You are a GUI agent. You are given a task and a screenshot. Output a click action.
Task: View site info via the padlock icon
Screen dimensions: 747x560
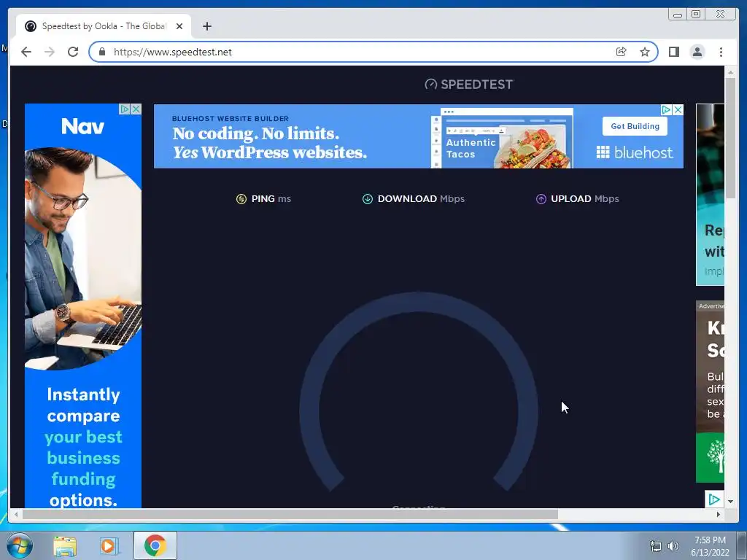click(101, 52)
